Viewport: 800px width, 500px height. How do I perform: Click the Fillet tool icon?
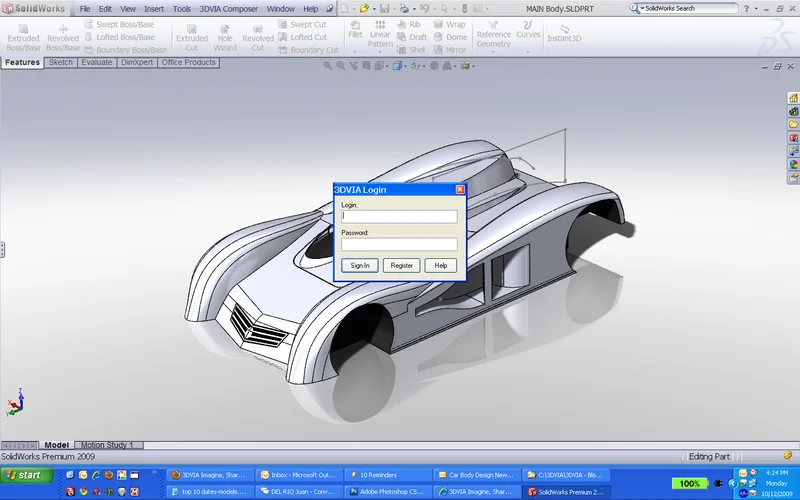pyautogui.click(x=355, y=28)
